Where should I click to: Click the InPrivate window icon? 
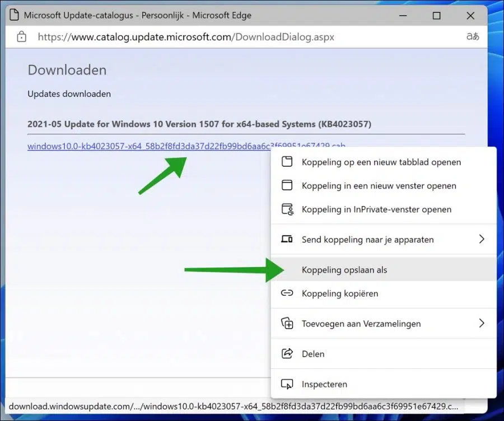[x=287, y=209]
